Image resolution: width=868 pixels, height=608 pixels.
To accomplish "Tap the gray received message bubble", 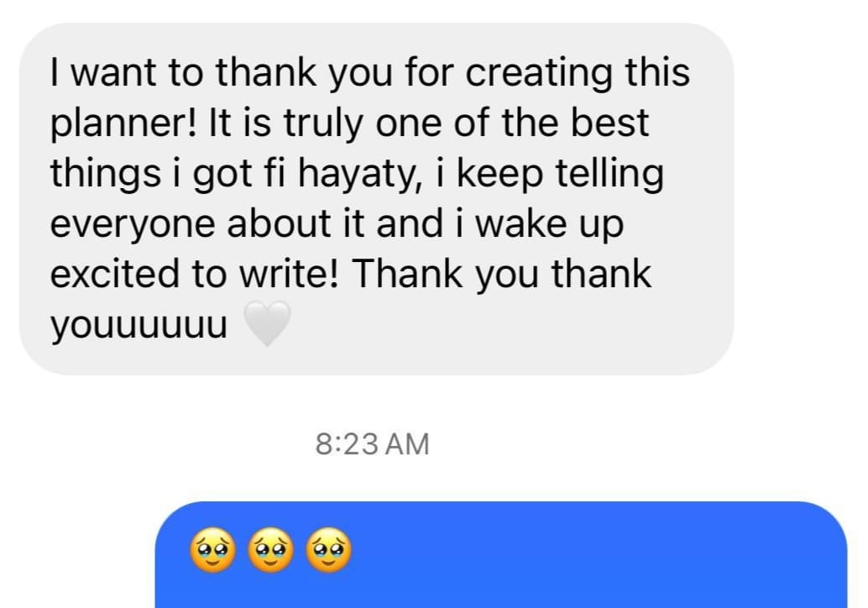I will (376, 199).
